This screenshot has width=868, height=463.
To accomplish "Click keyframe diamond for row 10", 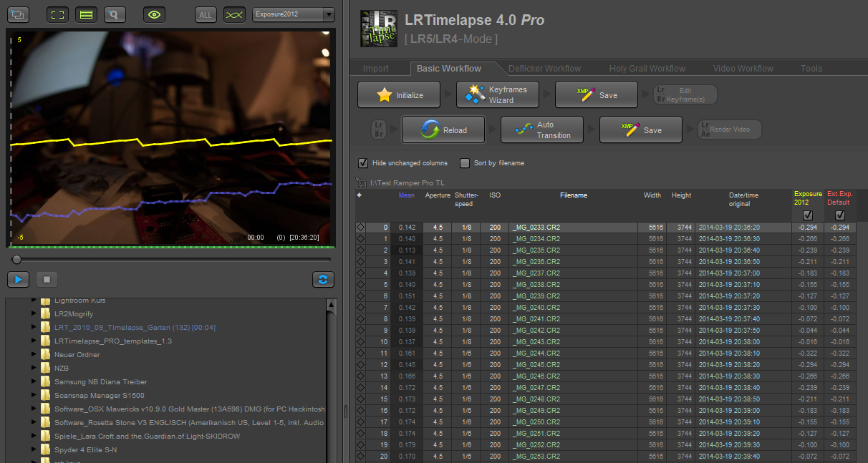I will 360,342.
